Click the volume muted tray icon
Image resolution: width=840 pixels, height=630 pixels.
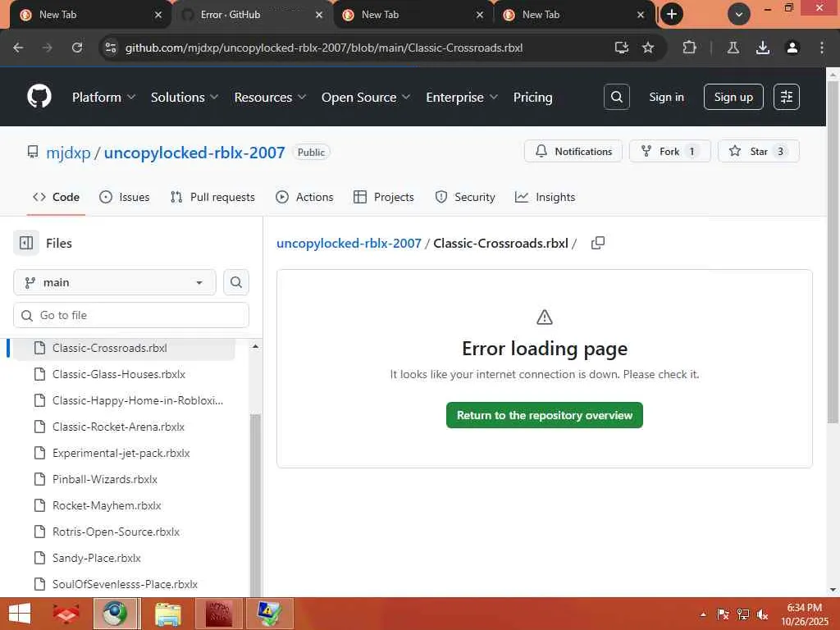coord(762,614)
